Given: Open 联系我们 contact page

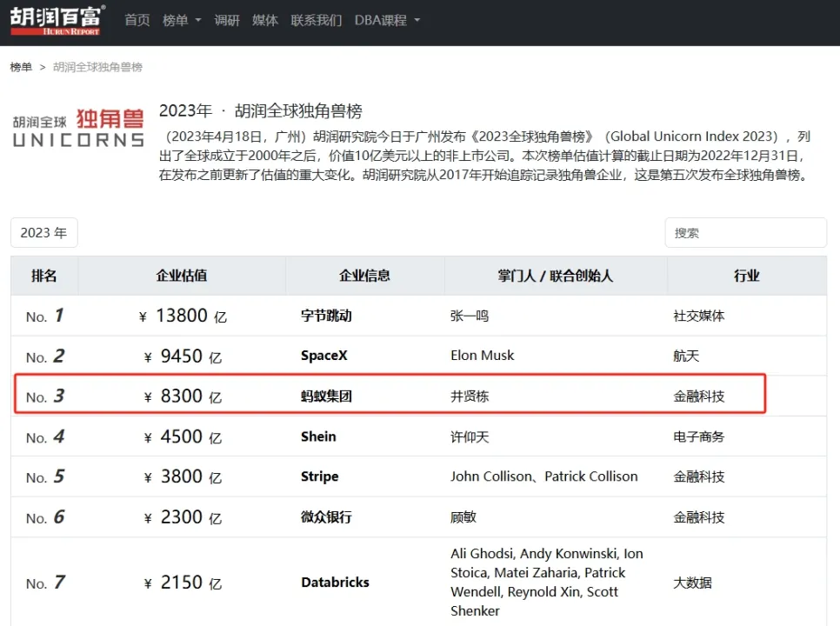Looking at the screenshot, I should [317, 20].
